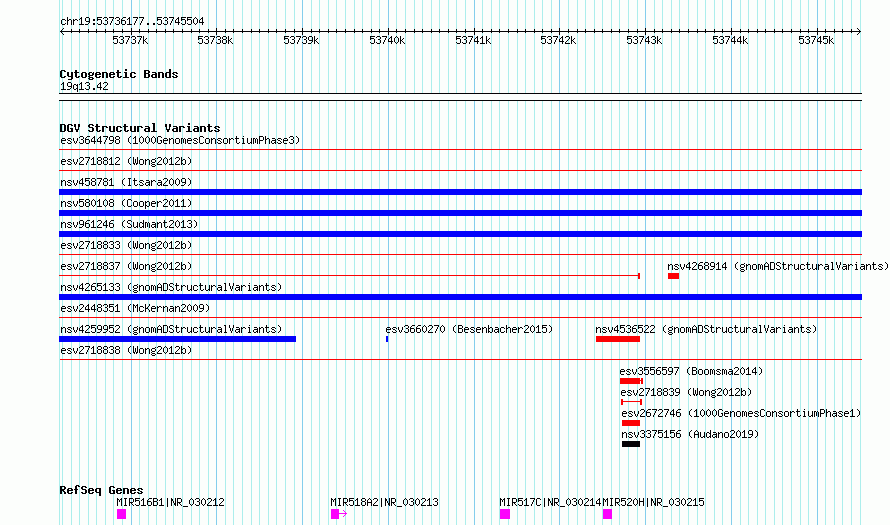The height and width of the screenshot is (525, 890).
Task: Open the esv3644798 (1000GenomesConsortiumPhase3) label
Action: pos(180,140)
